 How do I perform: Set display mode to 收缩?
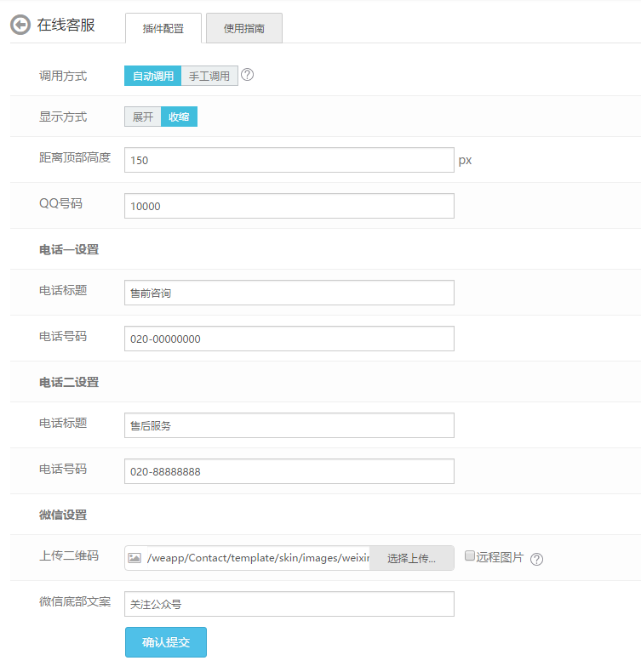[179, 117]
